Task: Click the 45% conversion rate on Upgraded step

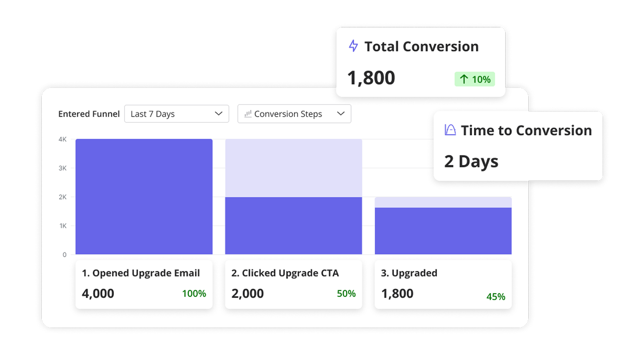Action: (497, 297)
